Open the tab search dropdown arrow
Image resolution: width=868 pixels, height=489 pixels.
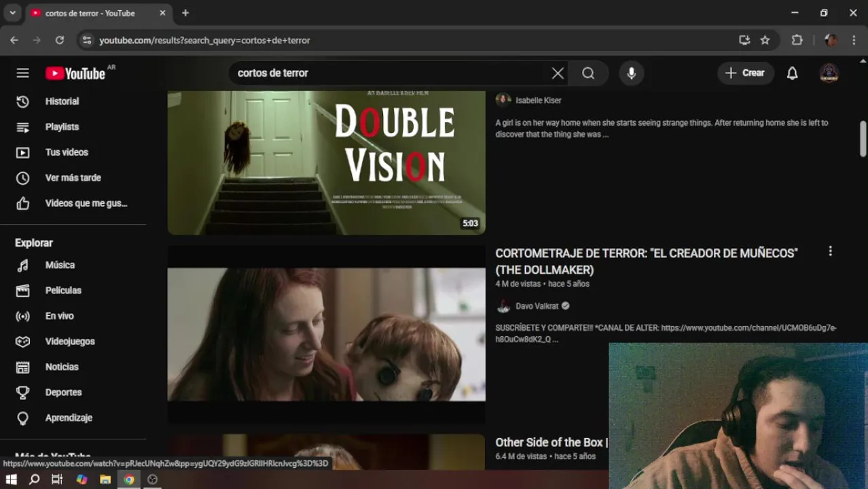12,13
